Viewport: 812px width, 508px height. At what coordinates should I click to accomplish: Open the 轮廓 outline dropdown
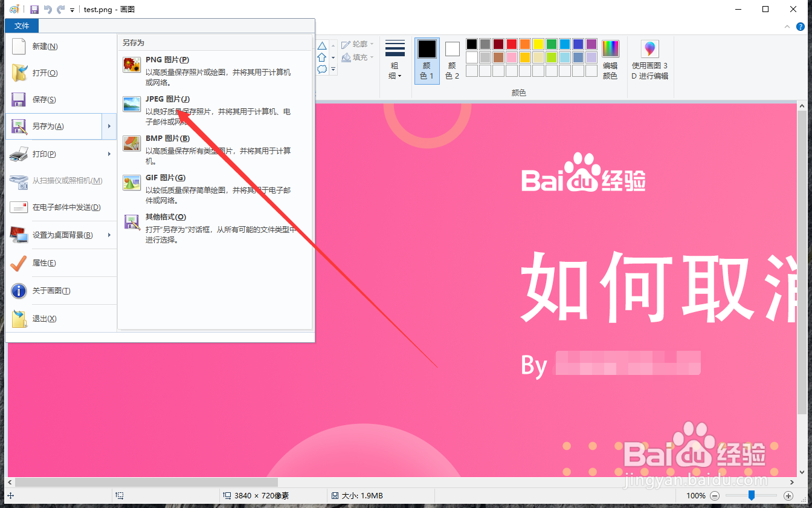[x=358, y=44]
